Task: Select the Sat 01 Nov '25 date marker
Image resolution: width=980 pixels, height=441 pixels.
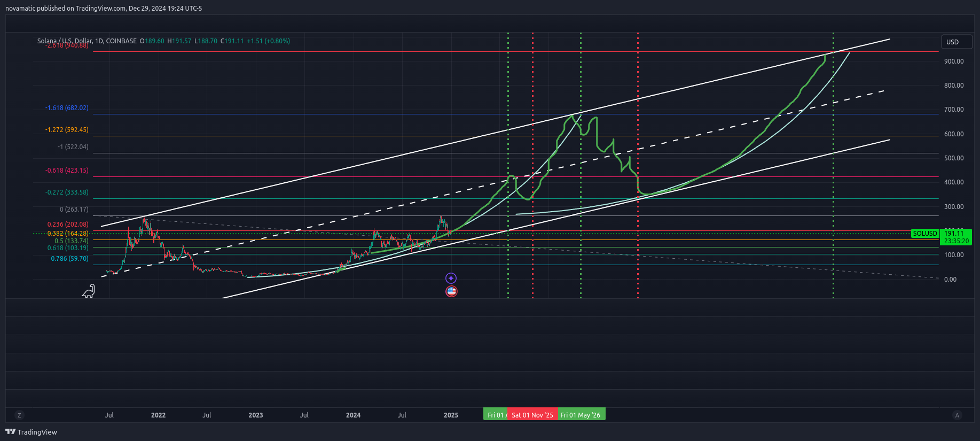Action: click(532, 415)
